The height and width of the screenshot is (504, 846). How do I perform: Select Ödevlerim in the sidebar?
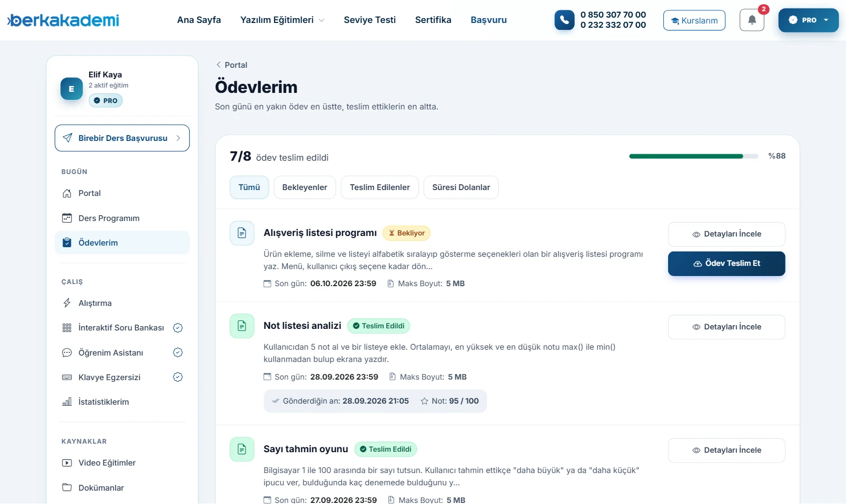(x=122, y=242)
